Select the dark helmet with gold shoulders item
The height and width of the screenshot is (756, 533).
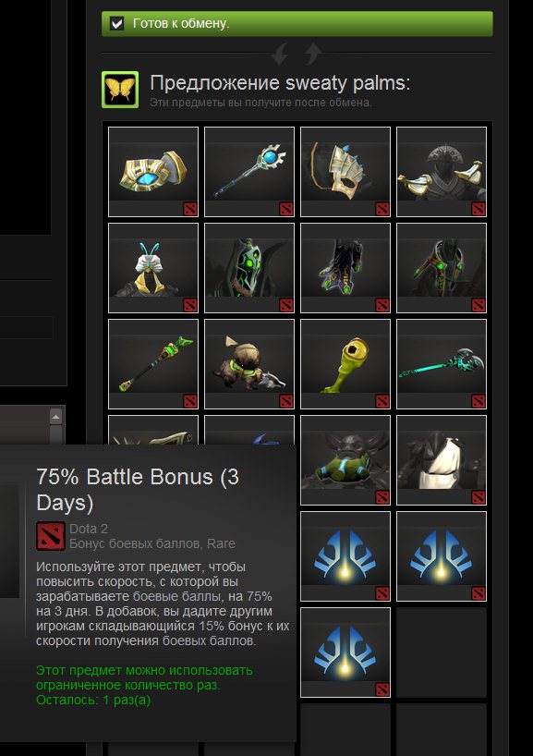442,172
